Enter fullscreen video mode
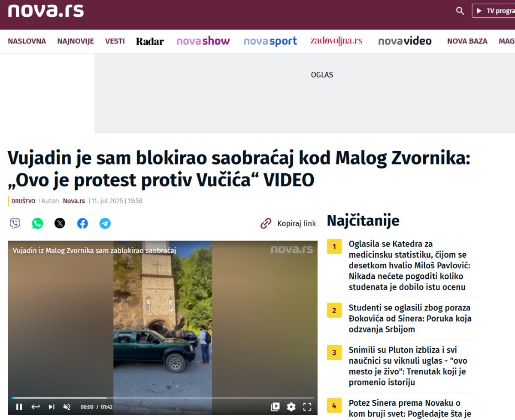The width and height of the screenshot is (515, 420). [x=307, y=407]
